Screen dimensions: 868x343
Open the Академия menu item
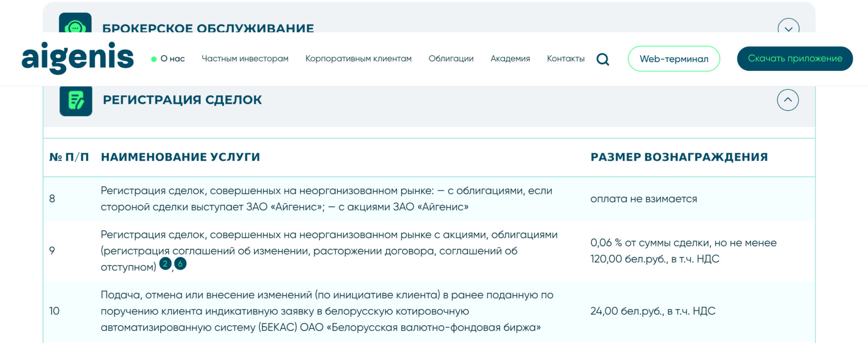[510, 59]
